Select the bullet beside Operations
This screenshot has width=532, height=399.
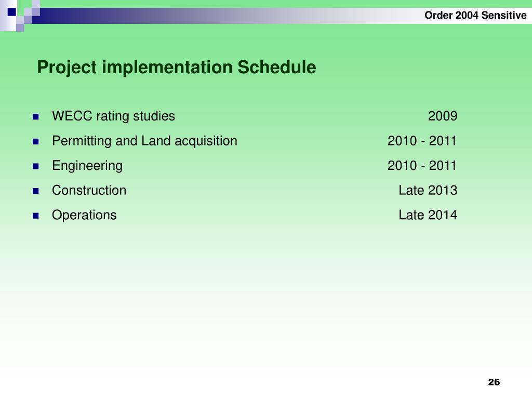[x=36, y=216]
